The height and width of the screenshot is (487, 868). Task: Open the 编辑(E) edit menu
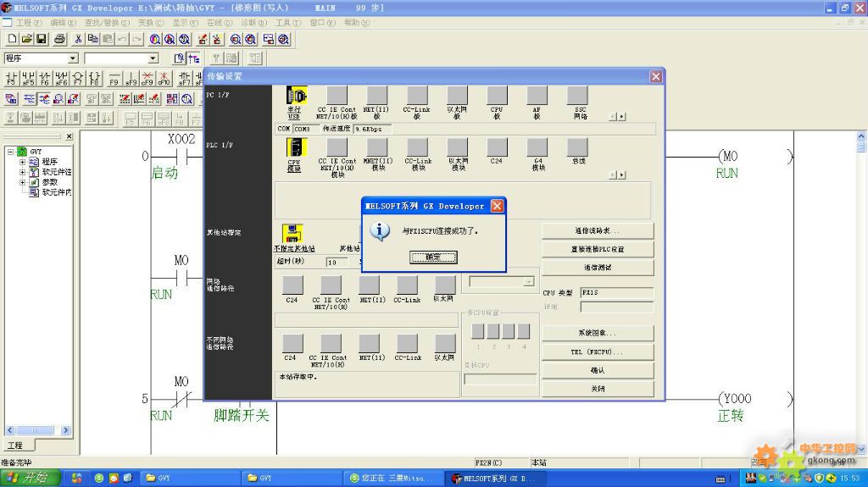63,23
